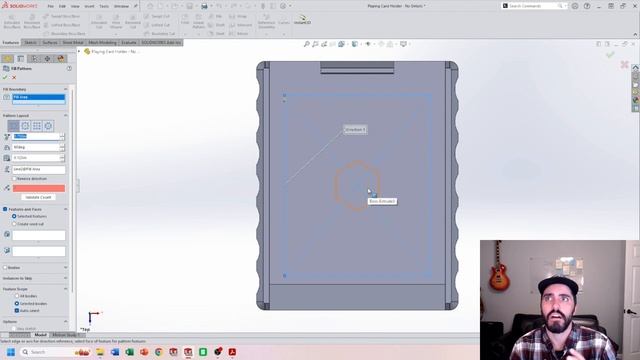640x360 pixels.
Task: Click the Validate Count button
Action: (38, 197)
